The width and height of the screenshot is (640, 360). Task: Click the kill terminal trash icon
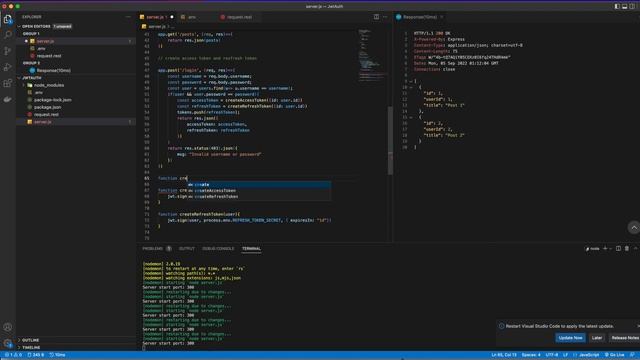pyautogui.click(x=627, y=248)
